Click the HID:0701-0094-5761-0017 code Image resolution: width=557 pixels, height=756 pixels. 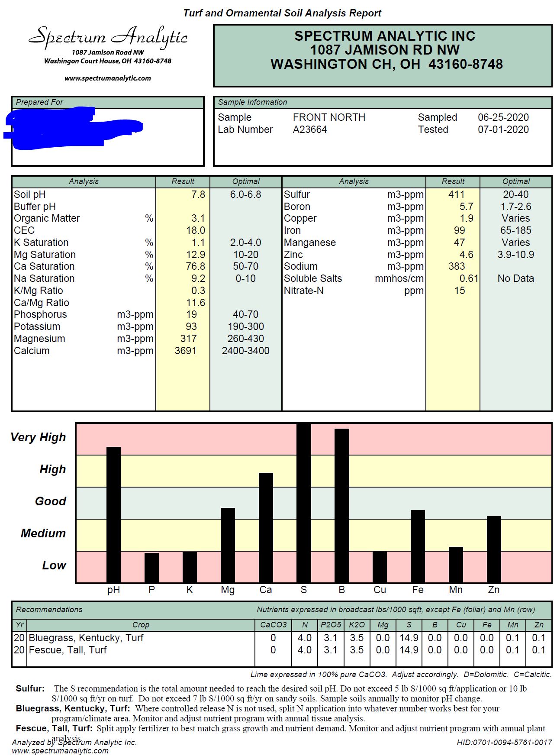click(x=504, y=743)
